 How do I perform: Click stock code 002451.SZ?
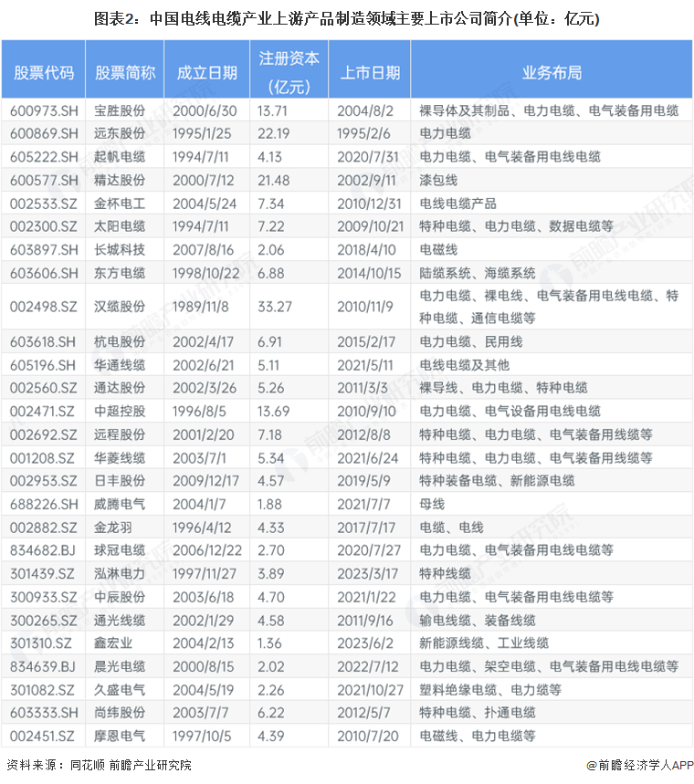tap(42, 736)
